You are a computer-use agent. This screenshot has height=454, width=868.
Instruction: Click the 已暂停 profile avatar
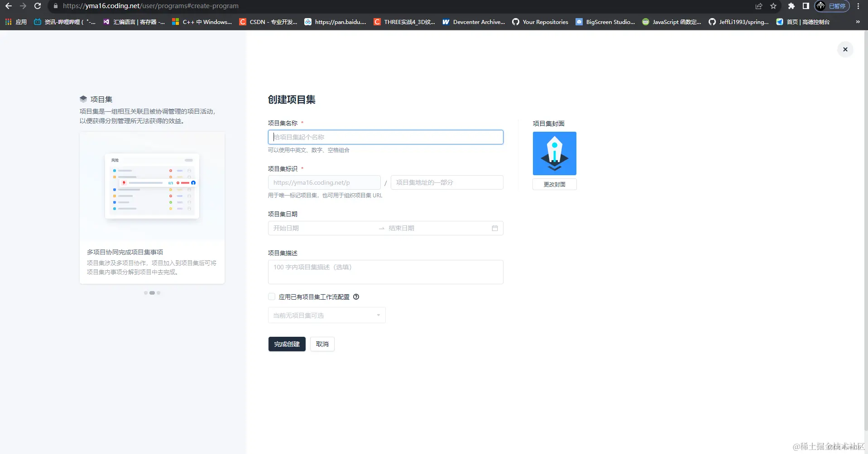click(822, 6)
